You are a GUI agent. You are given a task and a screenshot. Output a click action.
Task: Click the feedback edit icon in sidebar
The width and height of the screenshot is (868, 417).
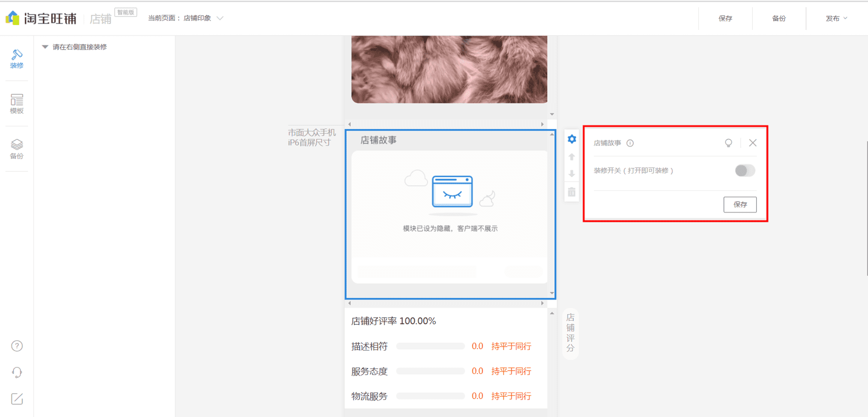[x=17, y=399]
